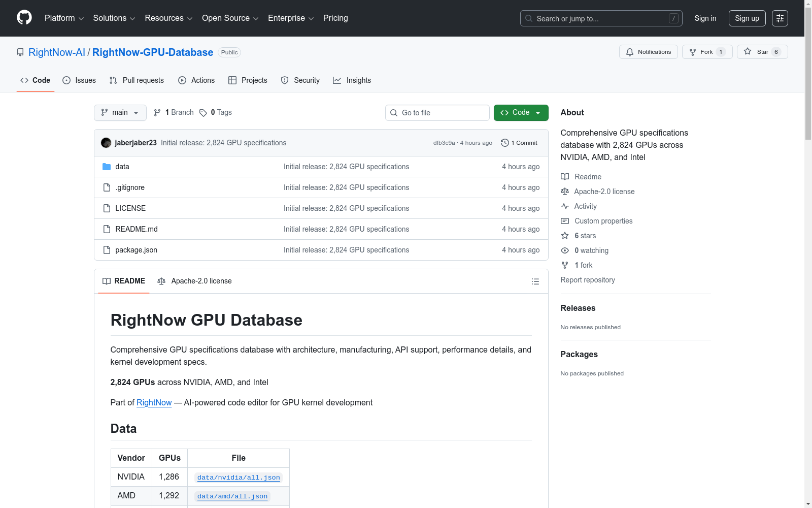
Task: Click the Sign up button
Action: click(x=747, y=18)
